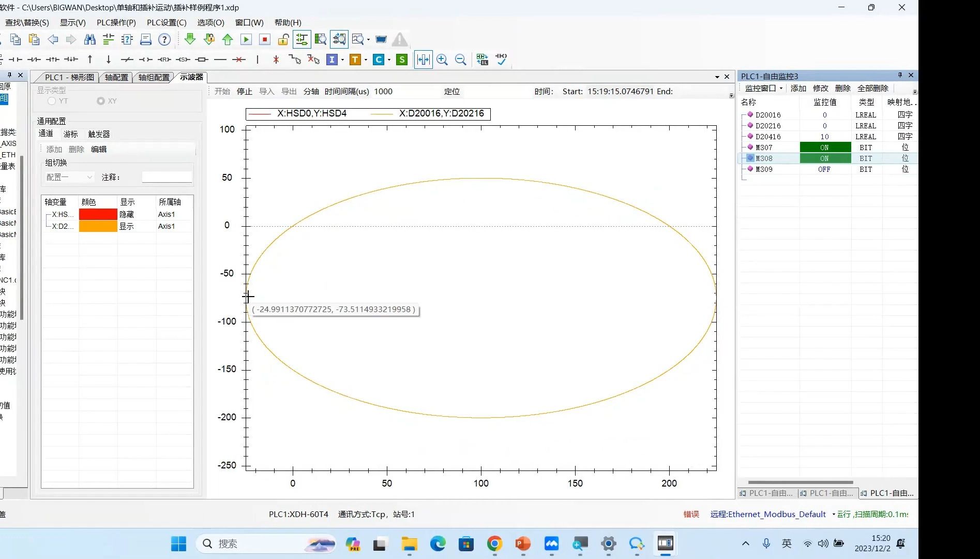Switch to the 轴配置 tab
The width and height of the screenshot is (980, 559).
click(x=116, y=77)
